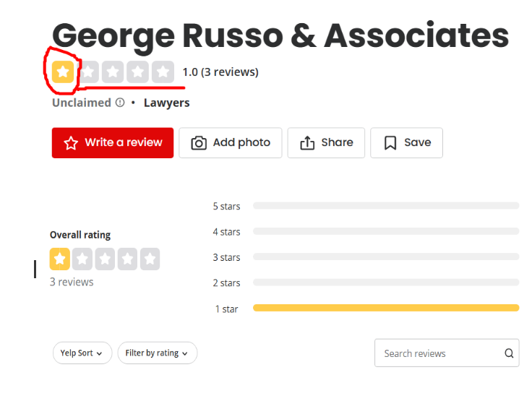This screenshot has height=396, width=532.
Task: Click the star icon on Write a review
Action: pos(71,143)
